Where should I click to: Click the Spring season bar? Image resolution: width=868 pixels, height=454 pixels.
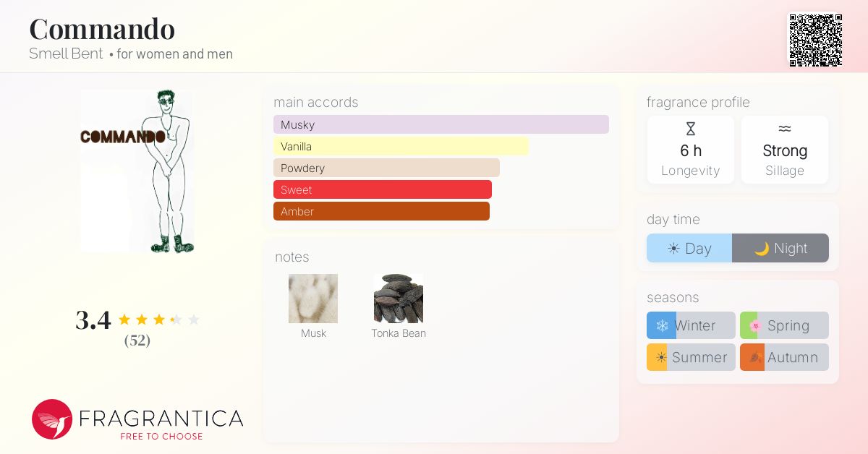(784, 325)
